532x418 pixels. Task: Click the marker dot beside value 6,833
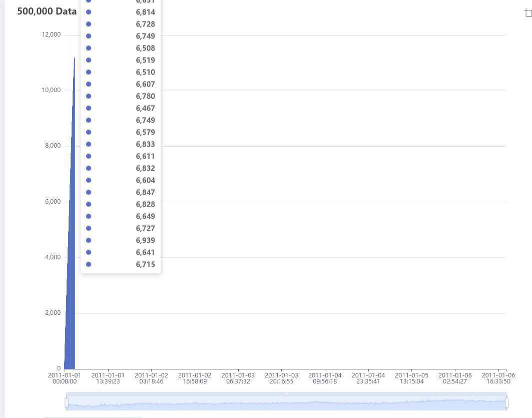89,144
